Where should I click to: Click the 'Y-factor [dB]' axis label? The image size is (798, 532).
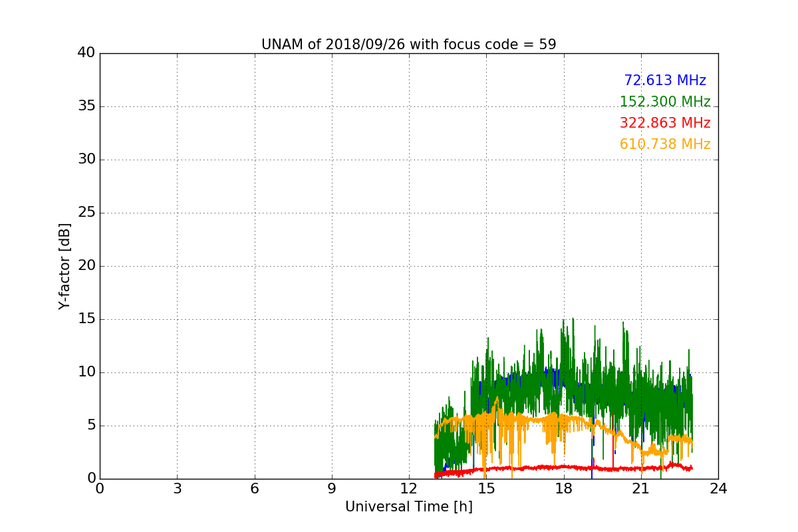65,266
